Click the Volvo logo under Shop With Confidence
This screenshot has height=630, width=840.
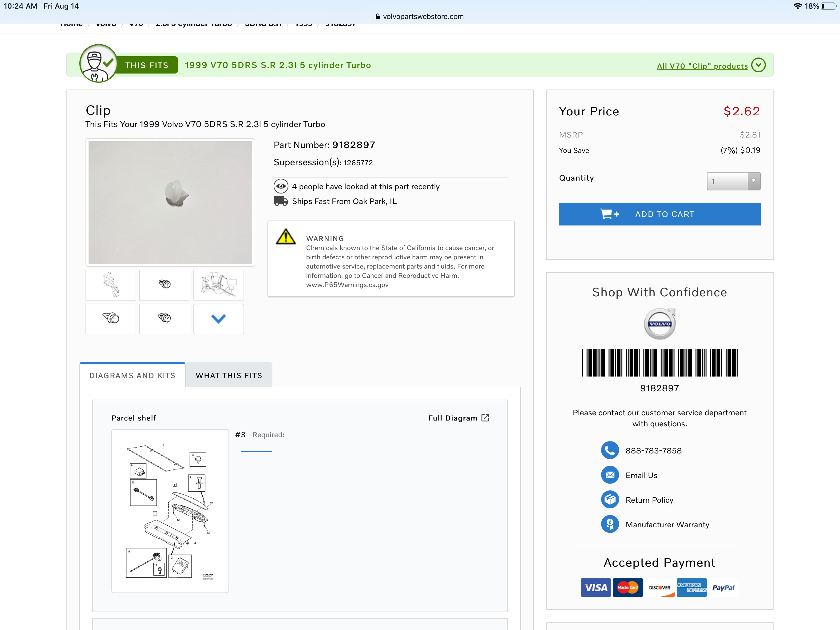[x=659, y=324]
